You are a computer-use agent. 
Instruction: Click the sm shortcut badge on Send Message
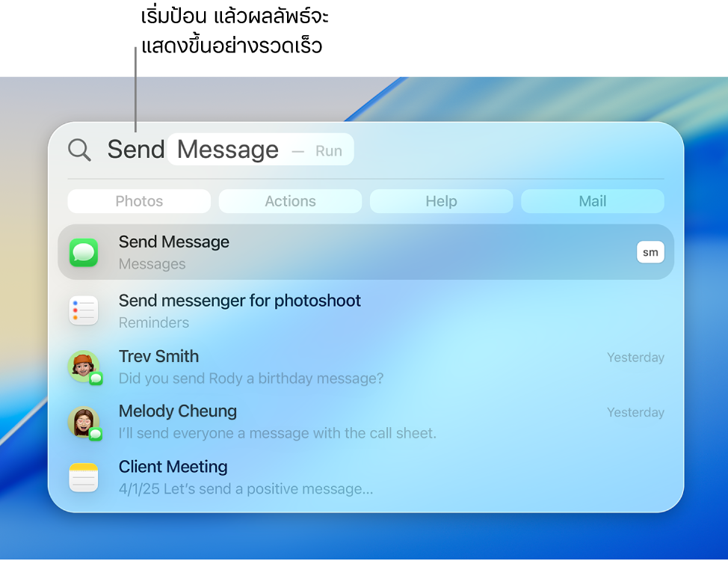(x=650, y=252)
